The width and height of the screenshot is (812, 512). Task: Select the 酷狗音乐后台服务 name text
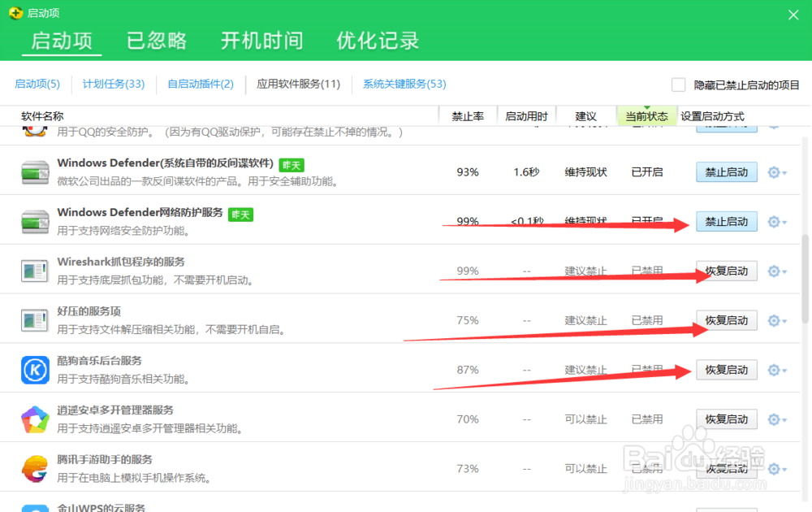click(99, 361)
